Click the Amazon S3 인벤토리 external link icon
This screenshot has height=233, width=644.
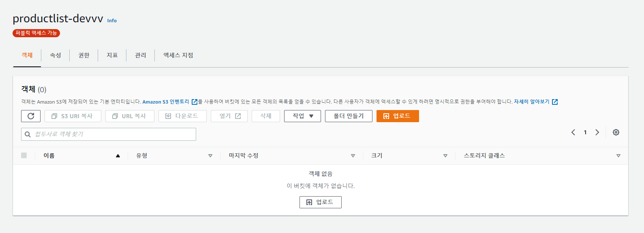[195, 102]
